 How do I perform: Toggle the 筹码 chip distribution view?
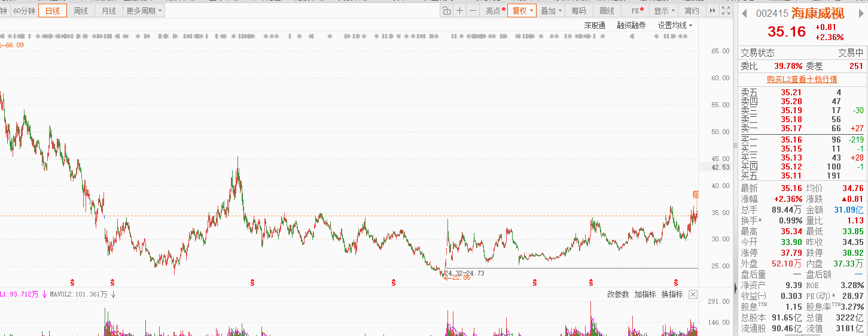[x=578, y=11]
